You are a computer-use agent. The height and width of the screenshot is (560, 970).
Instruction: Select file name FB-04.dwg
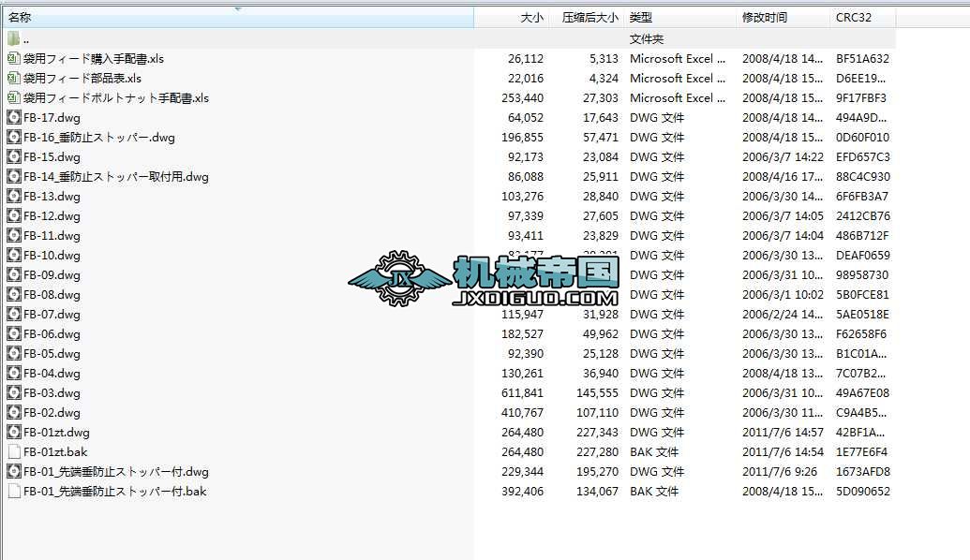click(x=52, y=374)
